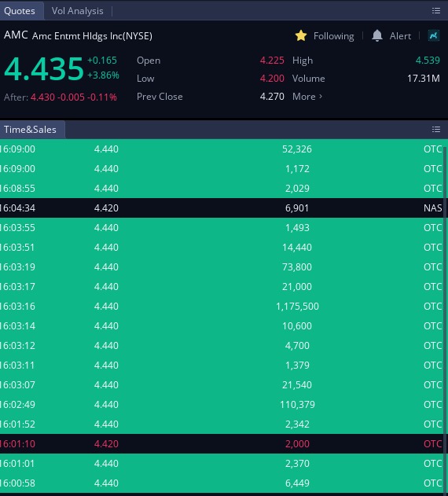Click the +3.86% percent change
The image size is (448, 496).
[103, 75]
